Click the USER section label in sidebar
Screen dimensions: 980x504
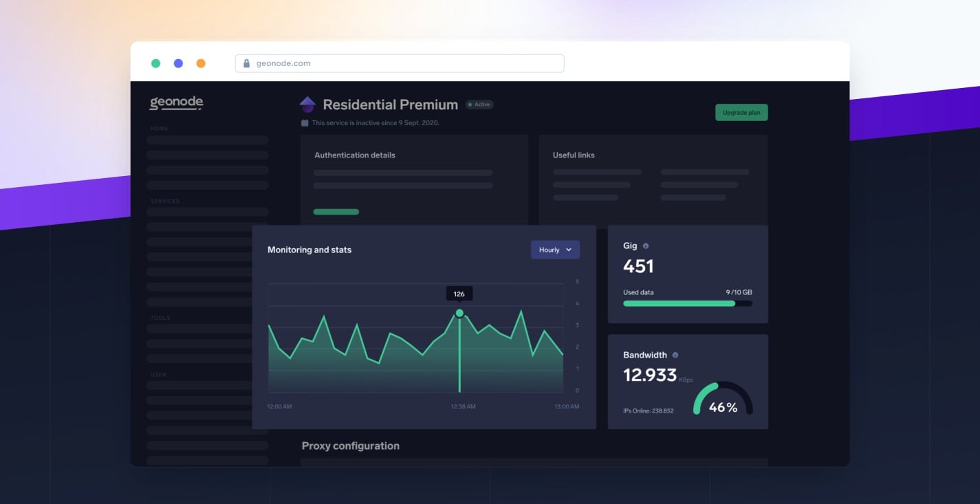click(x=158, y=375)
